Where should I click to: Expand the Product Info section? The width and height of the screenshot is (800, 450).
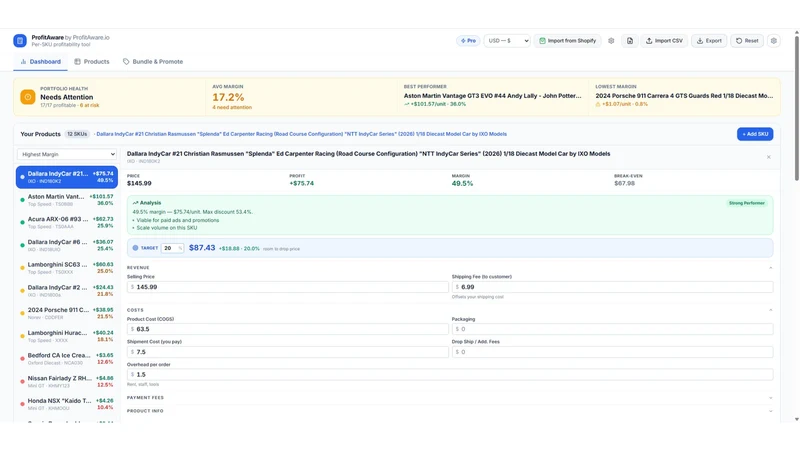coord(450,411)
